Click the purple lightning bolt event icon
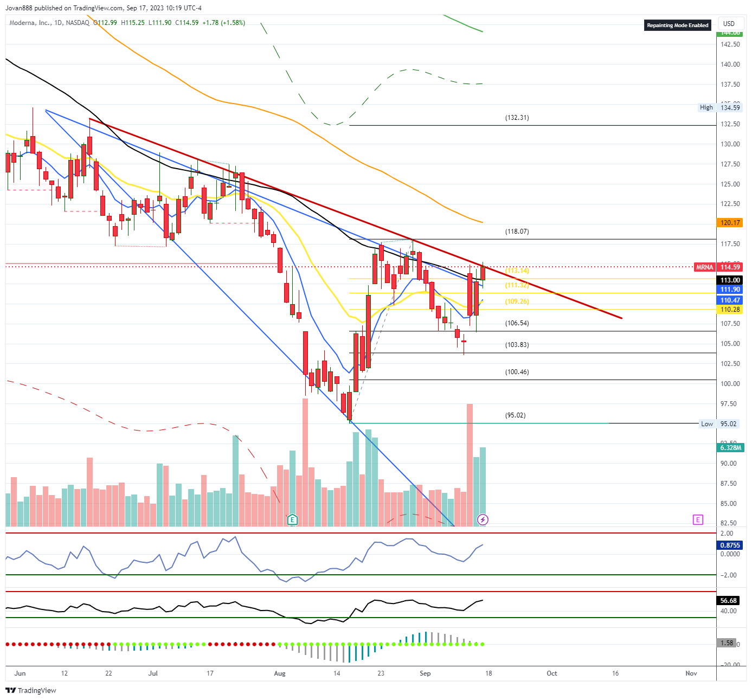Viewport: 752px width, 700px height. (x=483, y=520)
